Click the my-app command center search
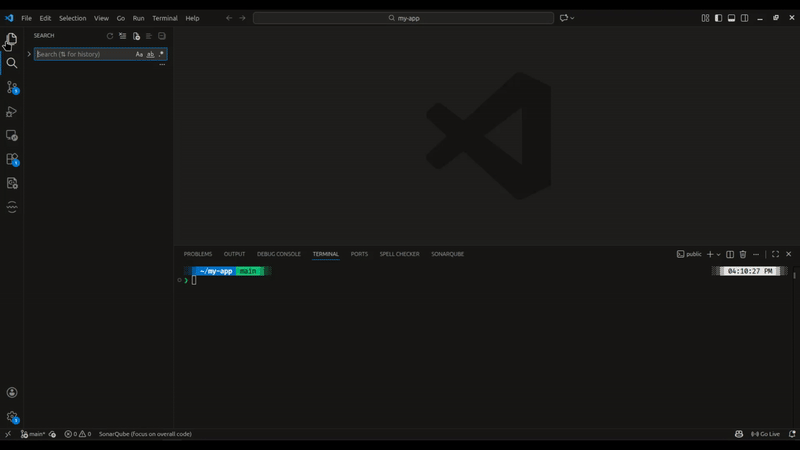 click(x=403, y=18)
